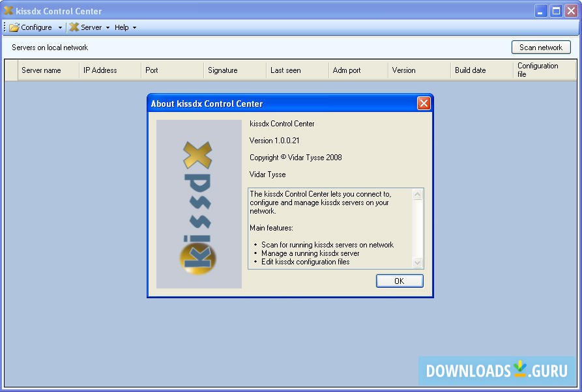Minimize the kissdx Control Center window
Viewport: 582px width, 392px height.
click(541, 11)
